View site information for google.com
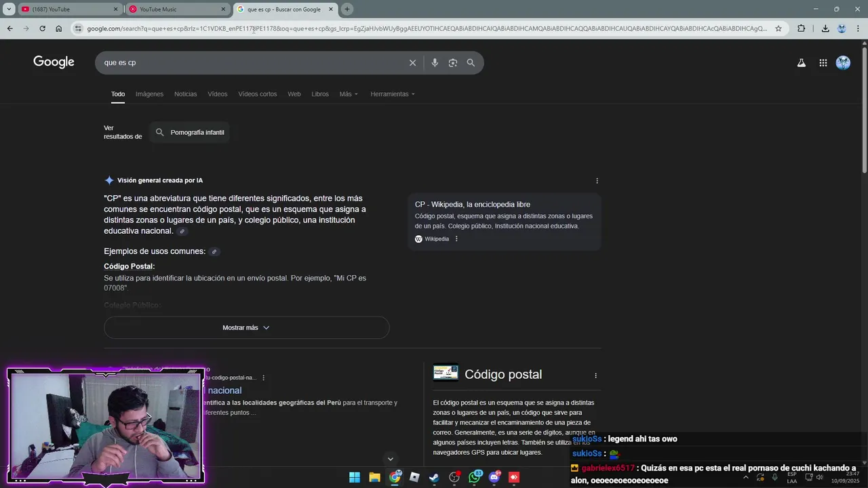The image size is (868, 488). click(x=78, y=28)
